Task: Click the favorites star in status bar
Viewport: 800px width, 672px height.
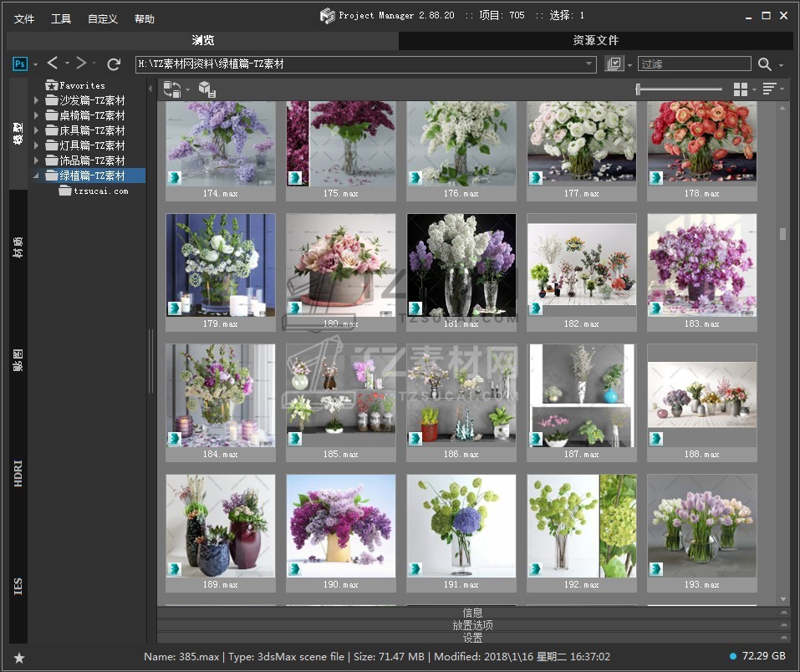Action: (x=19, y=658)
